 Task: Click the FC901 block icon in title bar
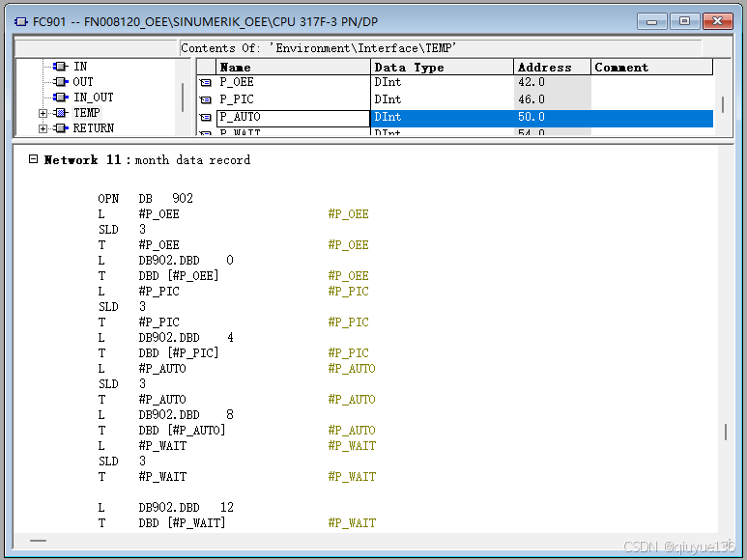pyautogui.click(x=21, y=22)
